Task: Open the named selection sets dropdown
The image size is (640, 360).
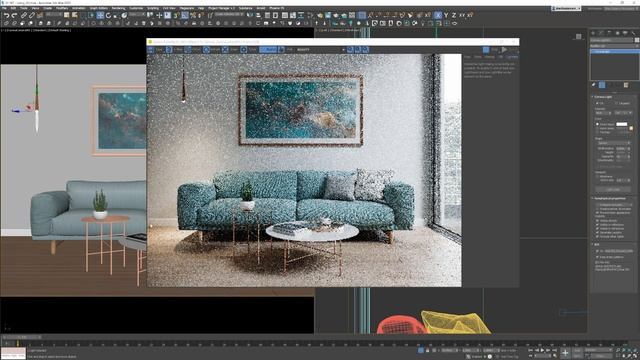Action: [x=229, y=15]
